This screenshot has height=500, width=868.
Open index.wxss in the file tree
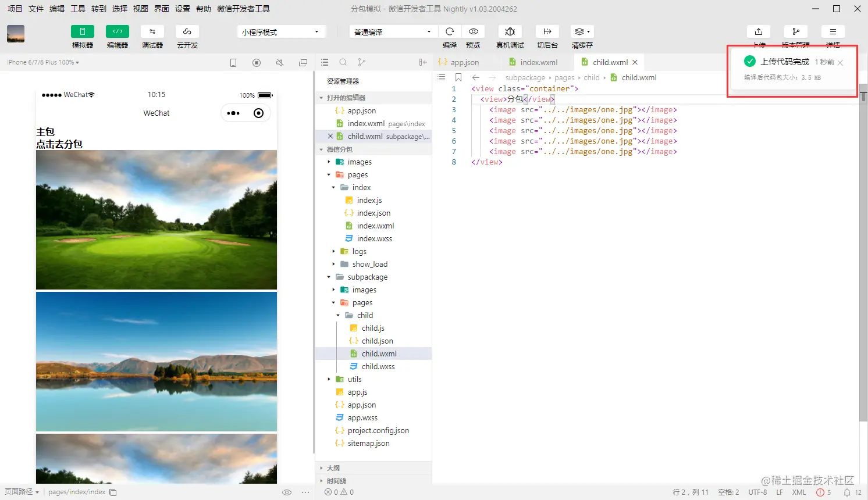pos(374,239)
